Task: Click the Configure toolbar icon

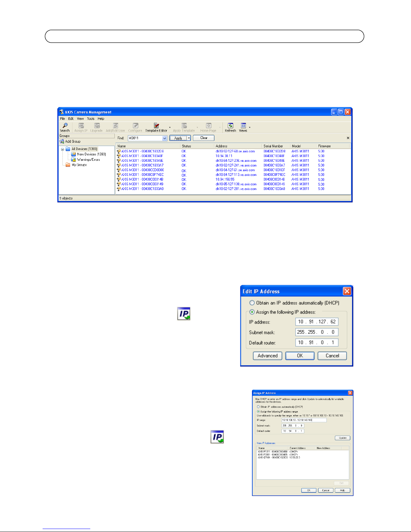Action: pos(135,126)
